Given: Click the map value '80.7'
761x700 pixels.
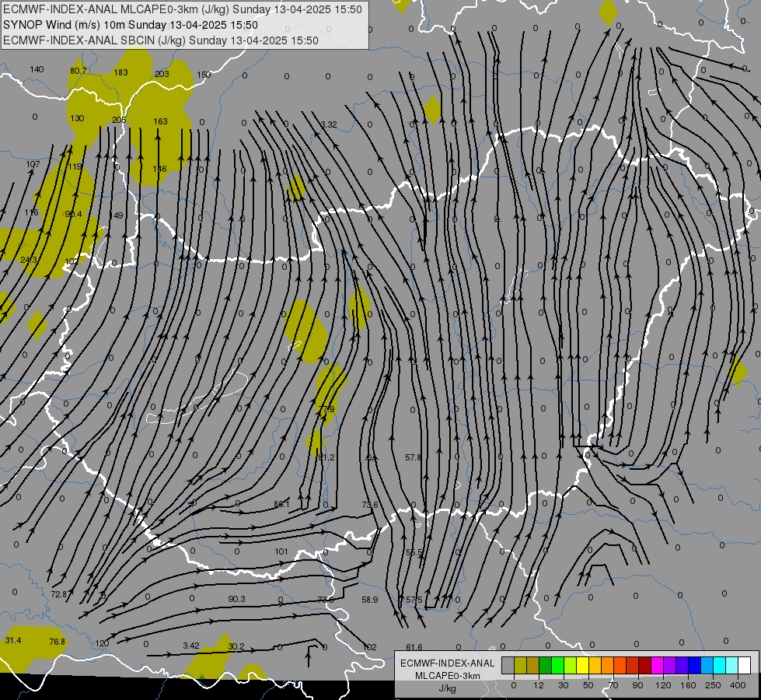Looking at the screenshot, I should tap(79, 71).
